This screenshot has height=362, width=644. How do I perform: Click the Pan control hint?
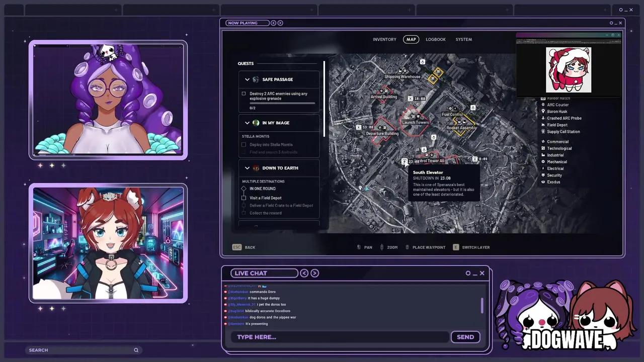click(364, 247)
